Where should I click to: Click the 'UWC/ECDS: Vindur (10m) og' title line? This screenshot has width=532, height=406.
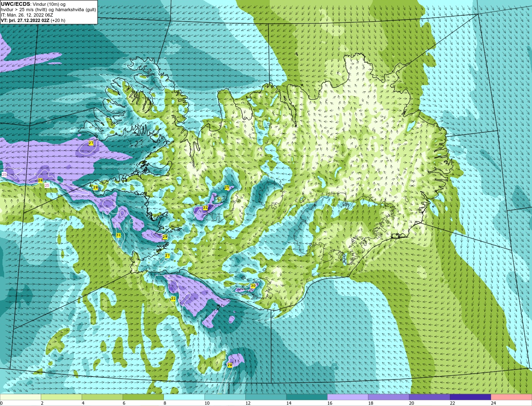pos(33,4)
